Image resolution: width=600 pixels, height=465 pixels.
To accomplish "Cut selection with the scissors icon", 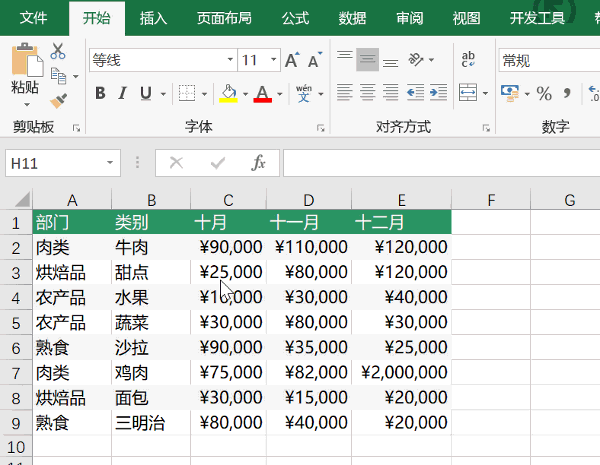I will pyautogui.click(x=58, y=51).
